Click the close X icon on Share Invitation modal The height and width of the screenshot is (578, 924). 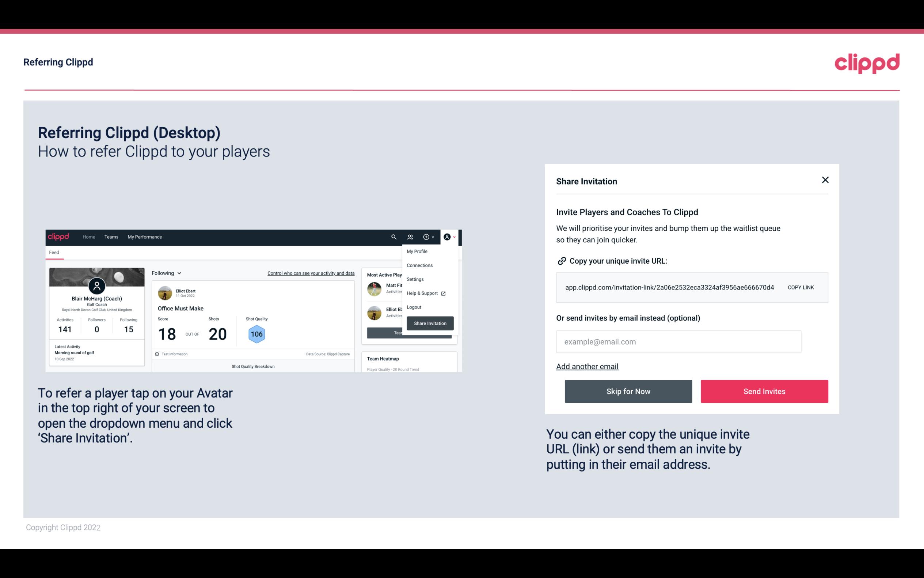[825, 180]
